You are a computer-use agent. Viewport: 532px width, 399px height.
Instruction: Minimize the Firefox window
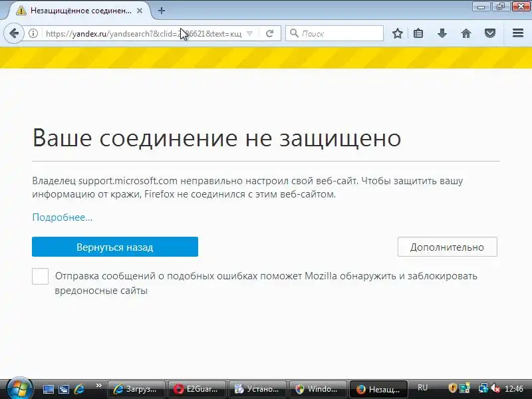pos(481,6)
